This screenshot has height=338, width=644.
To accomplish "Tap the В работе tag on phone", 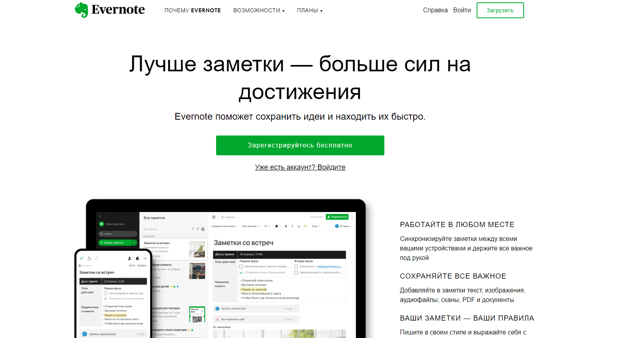I will coord(142,265).
